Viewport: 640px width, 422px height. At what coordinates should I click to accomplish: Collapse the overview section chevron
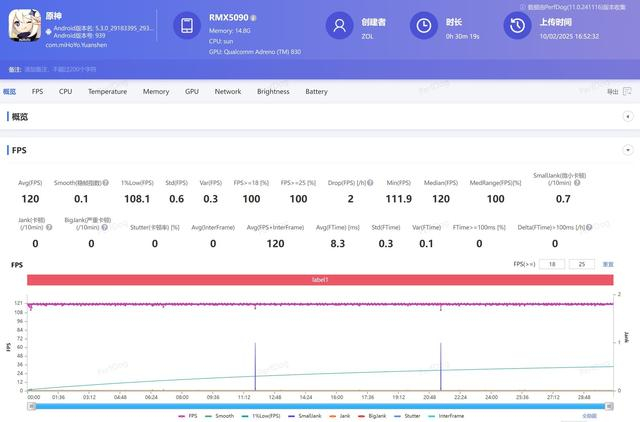[x=627, y=117]
